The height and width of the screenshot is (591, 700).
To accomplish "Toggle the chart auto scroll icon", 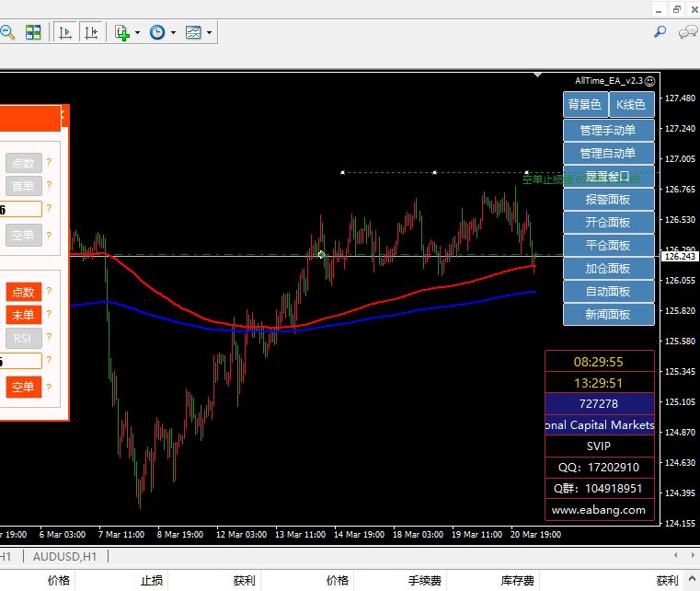I will point(64,32).
